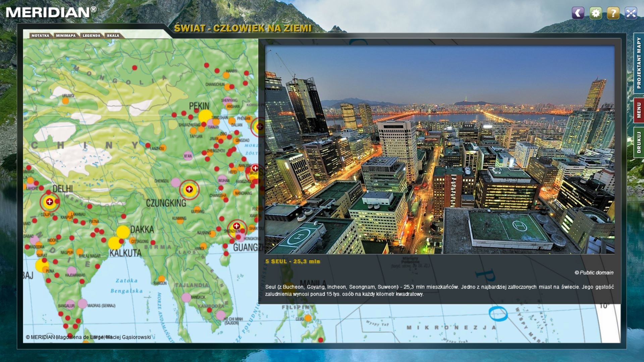644x362 pixels.
Task: Click the pink Ho Chi Minh city dot
Action: coord(221,315)
